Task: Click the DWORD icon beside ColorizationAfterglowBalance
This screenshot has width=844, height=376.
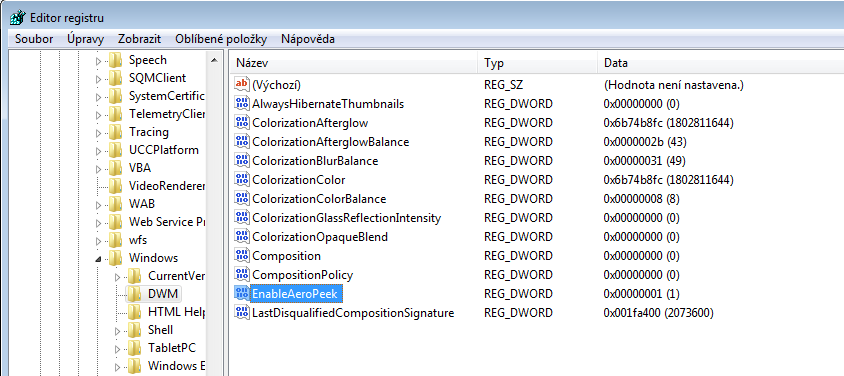Action: pyautogui.click(x=242, y=141)
